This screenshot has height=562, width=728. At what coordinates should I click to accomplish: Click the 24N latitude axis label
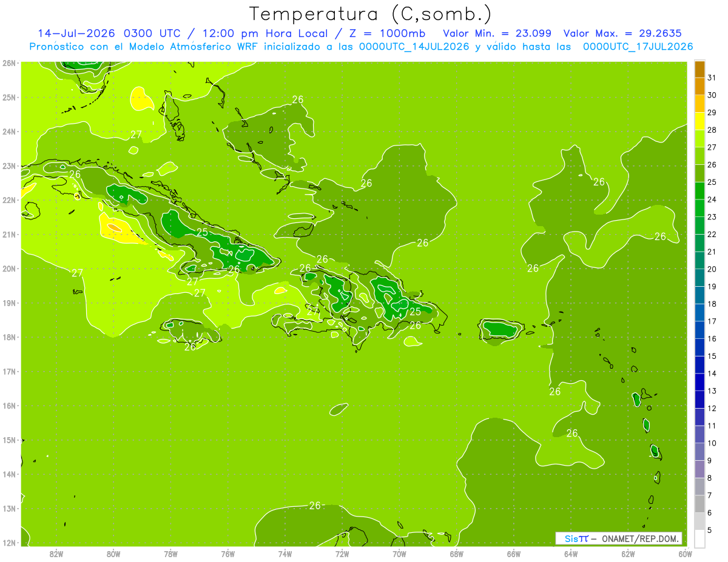tap(8, 132)
